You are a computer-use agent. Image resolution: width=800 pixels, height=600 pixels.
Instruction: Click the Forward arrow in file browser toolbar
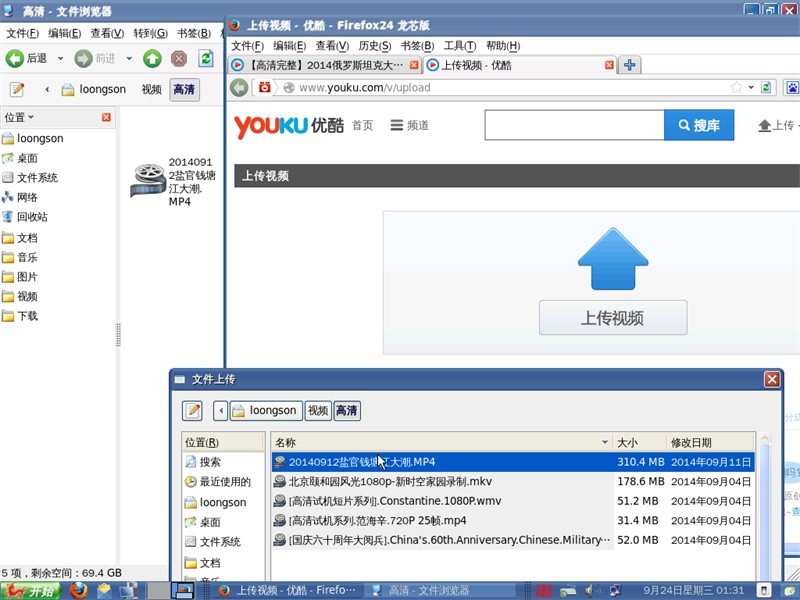click(83, 59)
